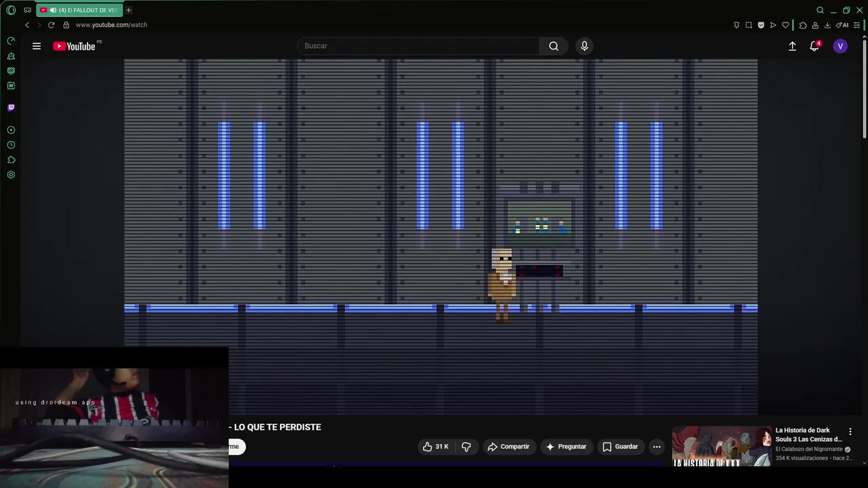The width and height of the screenshot is (868, 488).
Task: Open the 'La Historia de Dark Souls 3' title
Action: click(808, 434)
